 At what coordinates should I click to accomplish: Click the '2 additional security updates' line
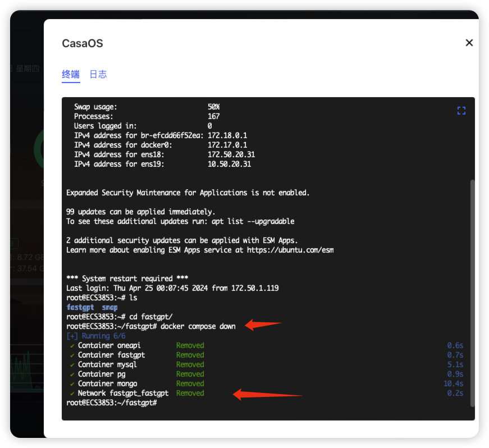tap(182, 240)
